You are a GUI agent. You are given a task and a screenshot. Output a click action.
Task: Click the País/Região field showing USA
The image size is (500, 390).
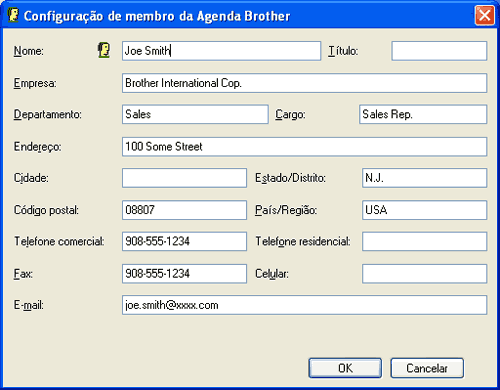[x=424, y=210]
